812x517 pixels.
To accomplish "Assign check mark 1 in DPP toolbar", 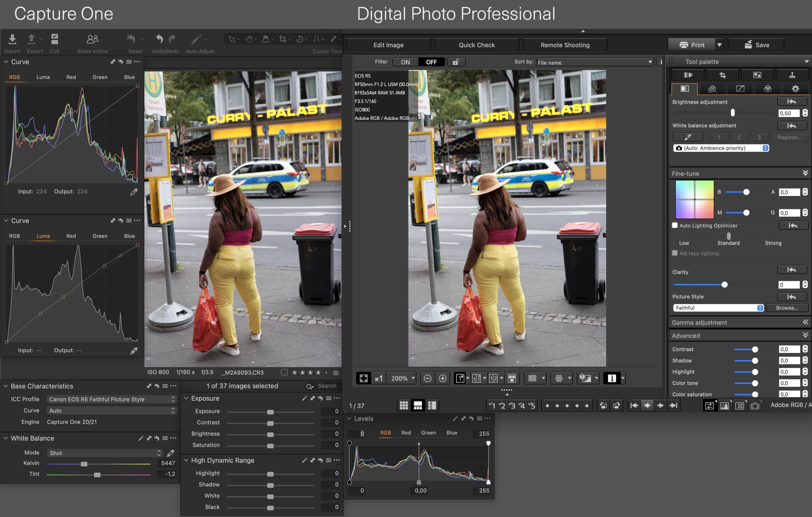I will coord(492,405).
